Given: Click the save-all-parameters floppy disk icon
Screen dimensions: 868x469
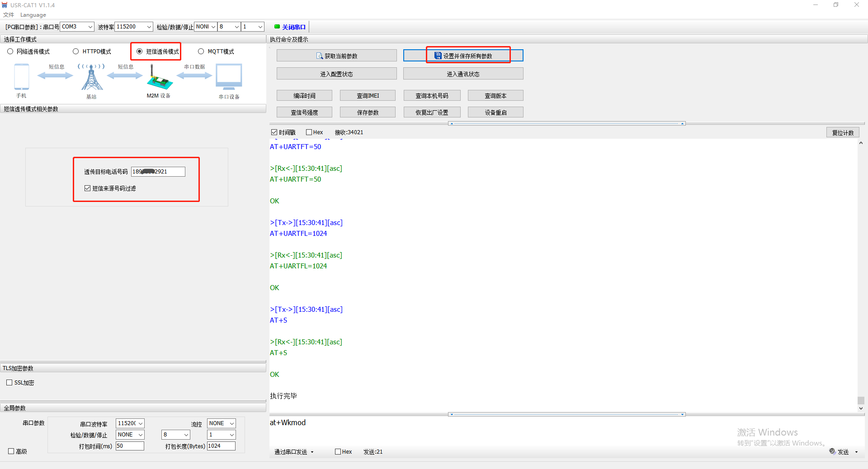Looking at the screenshot, I should pos(438,56).
